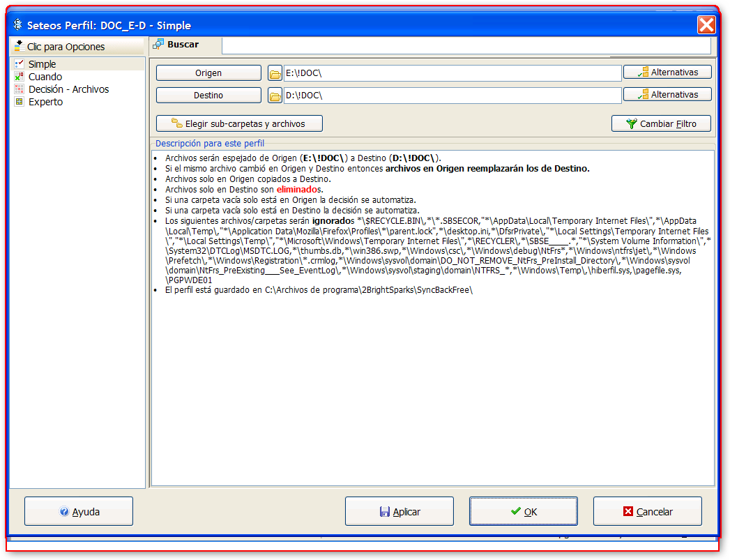The image size is (730, 560).
Task: Go to Decisión - Archivos section
Action: (68, 89)
